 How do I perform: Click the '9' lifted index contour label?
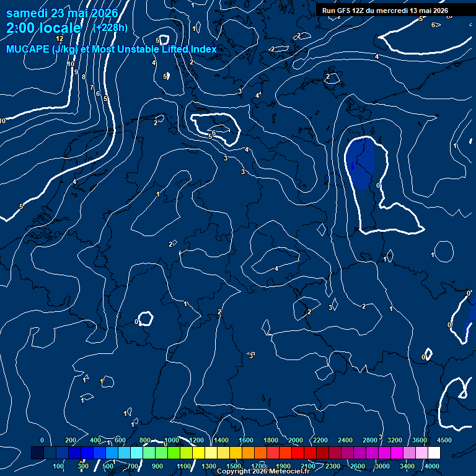[76, 72]
